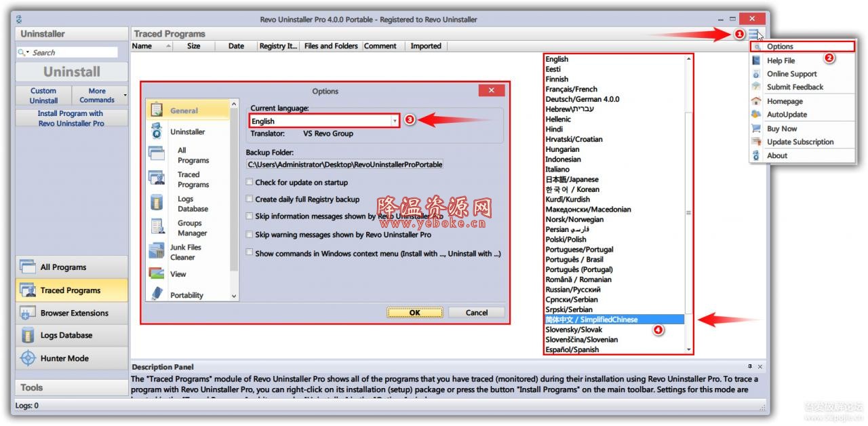This screenshot has height=426, width=868.
Task: Close the Options dialog with X
Action: 491,91
